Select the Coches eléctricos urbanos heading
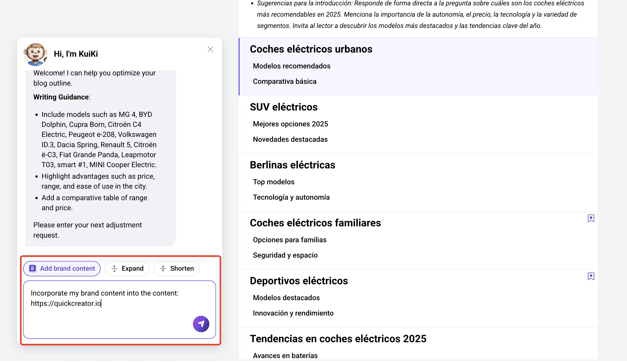 pos(311,49)
